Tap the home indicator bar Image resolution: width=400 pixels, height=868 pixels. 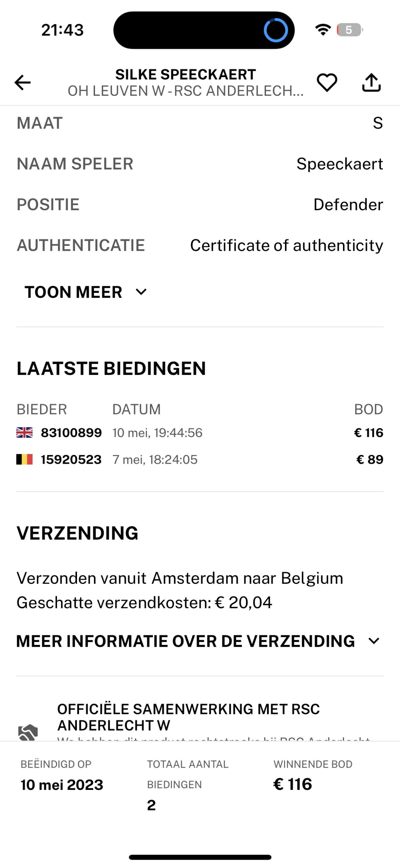200,857
